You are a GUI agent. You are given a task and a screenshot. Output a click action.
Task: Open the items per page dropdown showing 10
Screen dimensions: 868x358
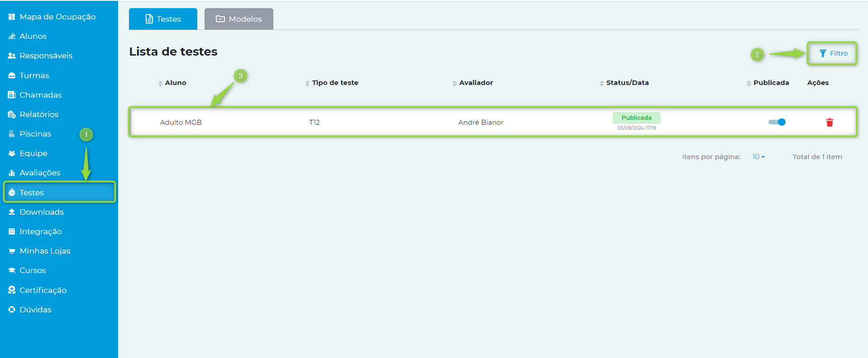[758, 157]
